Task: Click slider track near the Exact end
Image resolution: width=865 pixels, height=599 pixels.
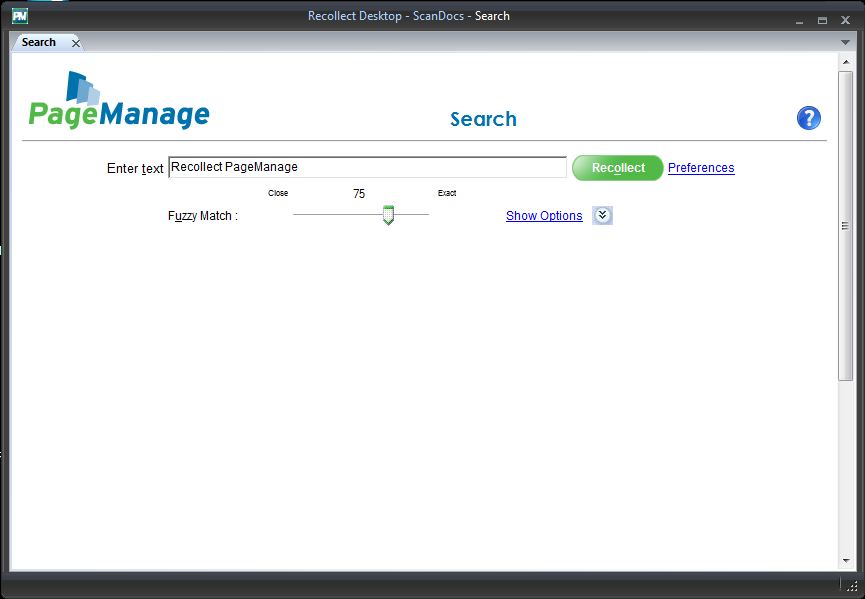Action: [420, 215]
